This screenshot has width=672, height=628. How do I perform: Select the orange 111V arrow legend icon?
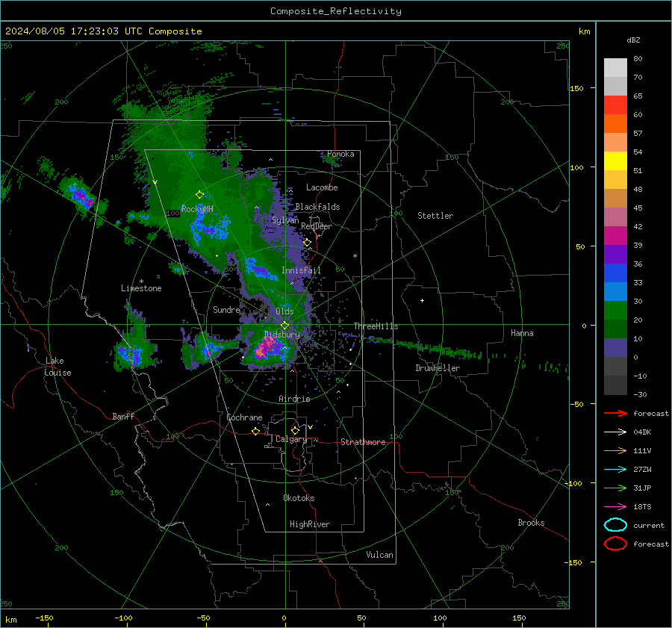[x=615, y=450]
